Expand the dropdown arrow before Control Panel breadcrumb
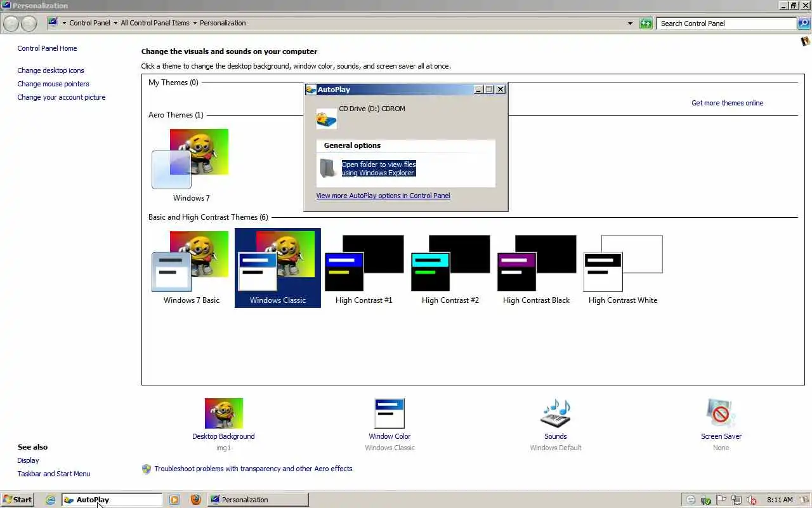The image size is (812, 508). tap(65, 23)
